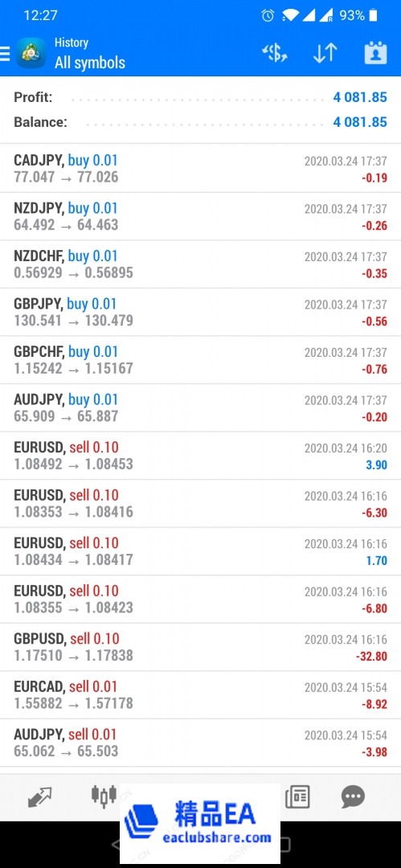Switch to the Chart candlestick tab

pyautogui.click(x=104, y=795)
